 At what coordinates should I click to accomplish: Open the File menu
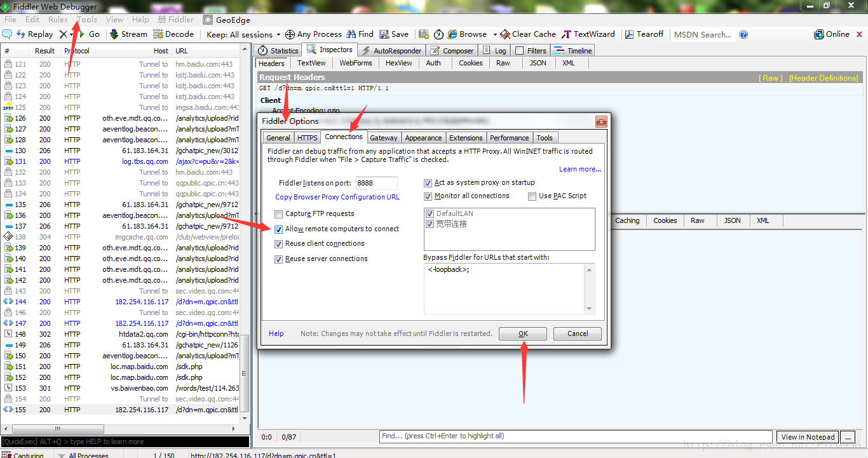pyautogui.click(x=10, y=20)
